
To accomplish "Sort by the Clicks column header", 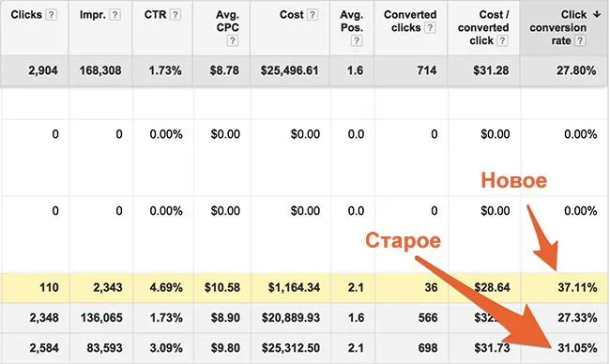I will (26, 15).
